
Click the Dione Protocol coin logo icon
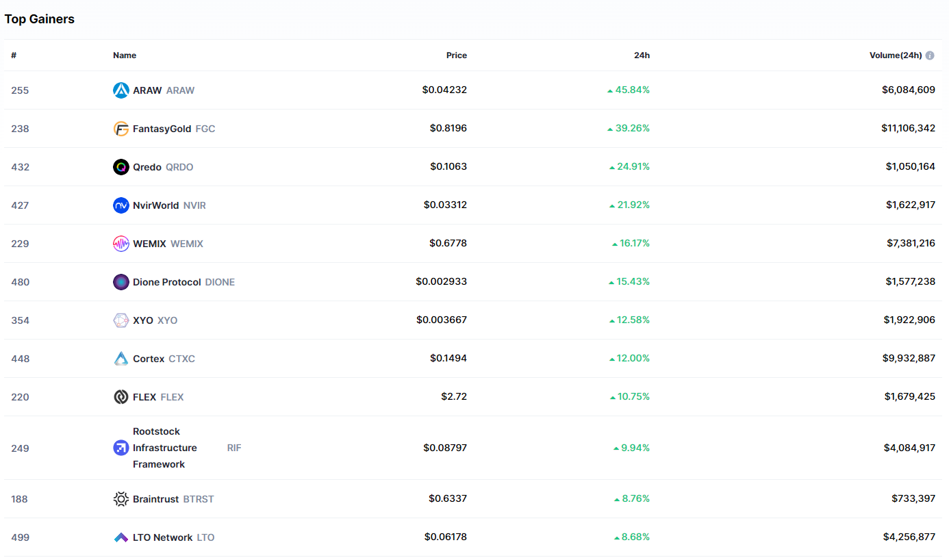[121, 282]
